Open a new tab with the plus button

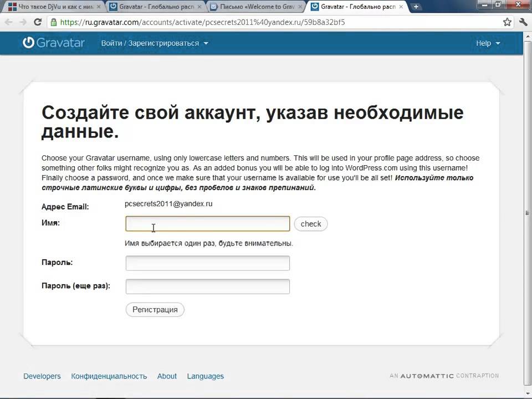click(x=416, y=7)
